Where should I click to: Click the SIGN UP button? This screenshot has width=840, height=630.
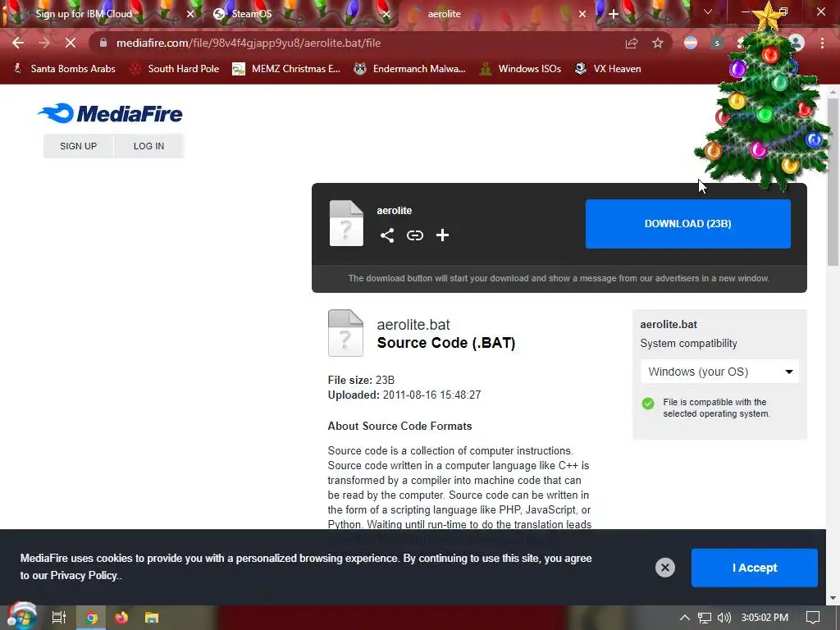(x=78, y=146)
